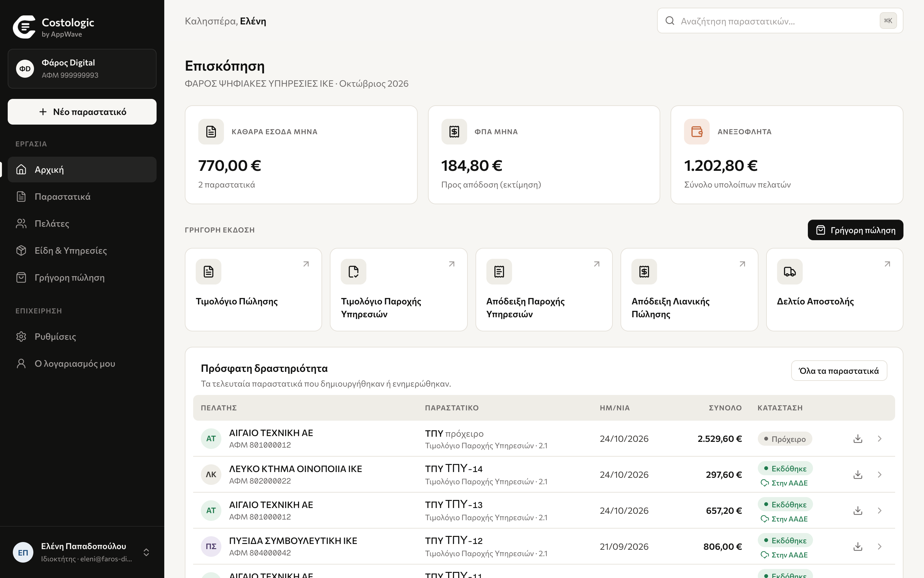Open details chevron for ΤΠΥ πρόχειρο row
Screen dimensions: 924x578
click(x=879, y=438)
